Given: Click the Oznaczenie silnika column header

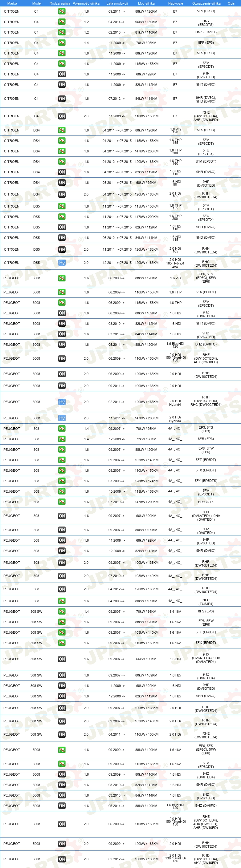Looking at the screenshot, I should click(x=206, y=3).
